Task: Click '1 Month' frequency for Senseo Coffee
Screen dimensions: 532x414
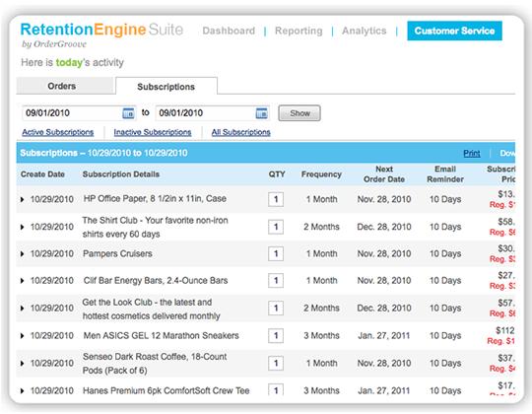Action: [321, 363]
